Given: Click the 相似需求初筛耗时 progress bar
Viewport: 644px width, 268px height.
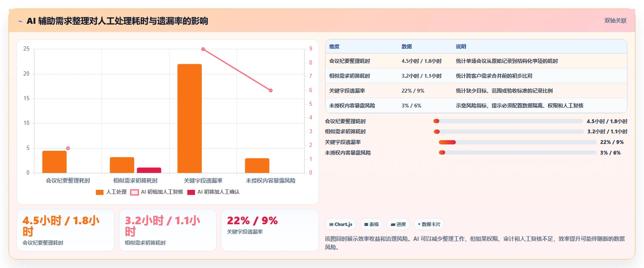Looking at the screenshot, I should pyautogui.click(x=508, y=132).
